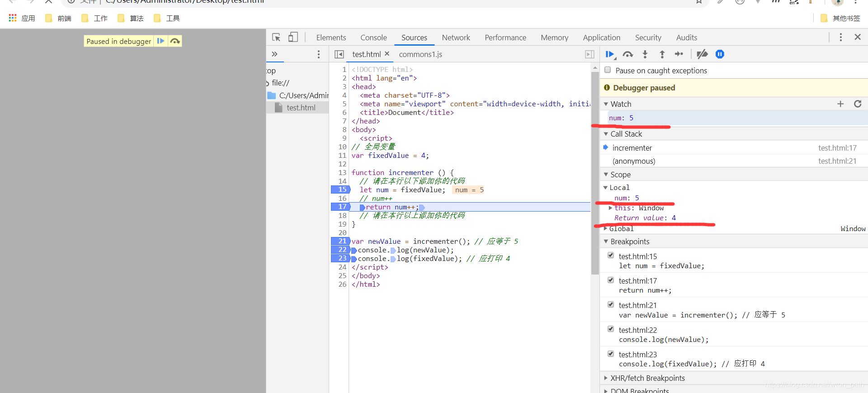Collapse the Watch section

pyautogui.click(x=606, y=104)
